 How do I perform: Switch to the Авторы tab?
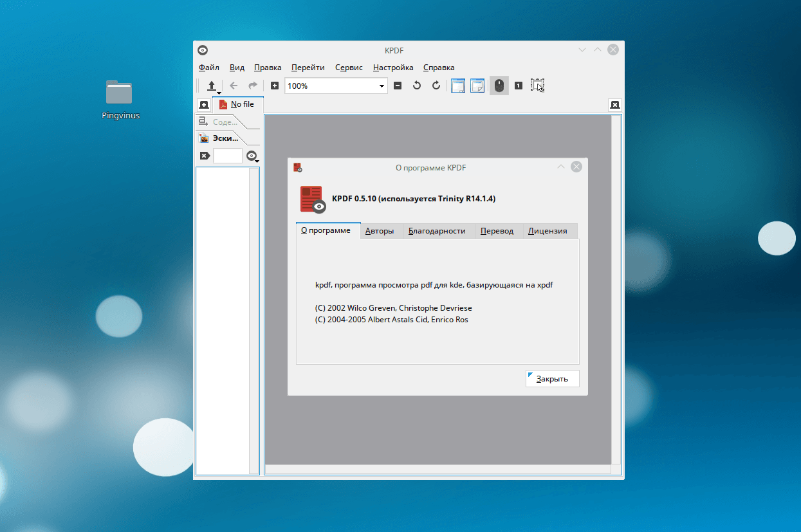380,231
